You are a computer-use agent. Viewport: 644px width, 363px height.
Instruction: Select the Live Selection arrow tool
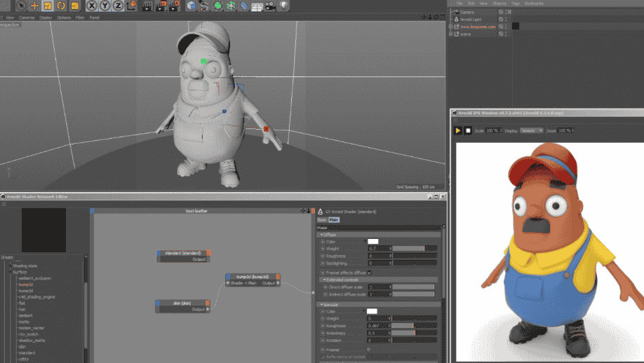click(20, 6)
